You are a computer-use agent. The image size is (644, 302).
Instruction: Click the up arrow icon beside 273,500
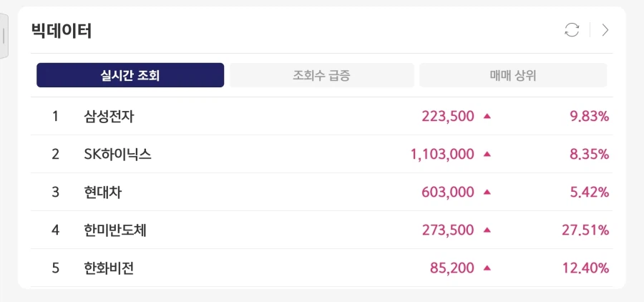(487, 230)
